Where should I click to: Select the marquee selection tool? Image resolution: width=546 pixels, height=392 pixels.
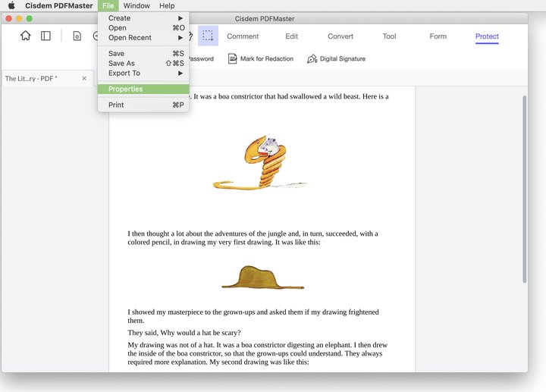pyautogui.click(x=208, y=36)
